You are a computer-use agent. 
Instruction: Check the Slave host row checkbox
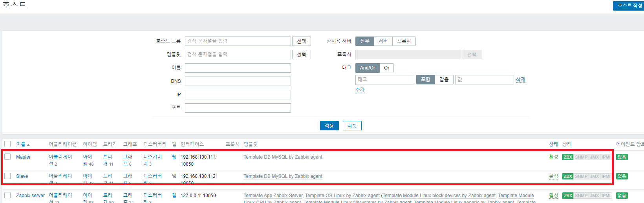click(x=7, y=176)
